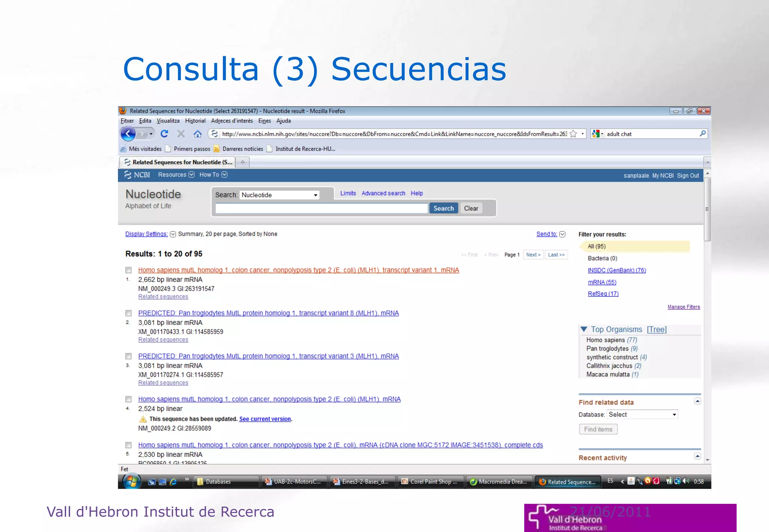The width and height of the screenshot is (769, 532).
Task: Tick checkbox for result 2 XM_001170433.1
Action: [x=128, y=313]
